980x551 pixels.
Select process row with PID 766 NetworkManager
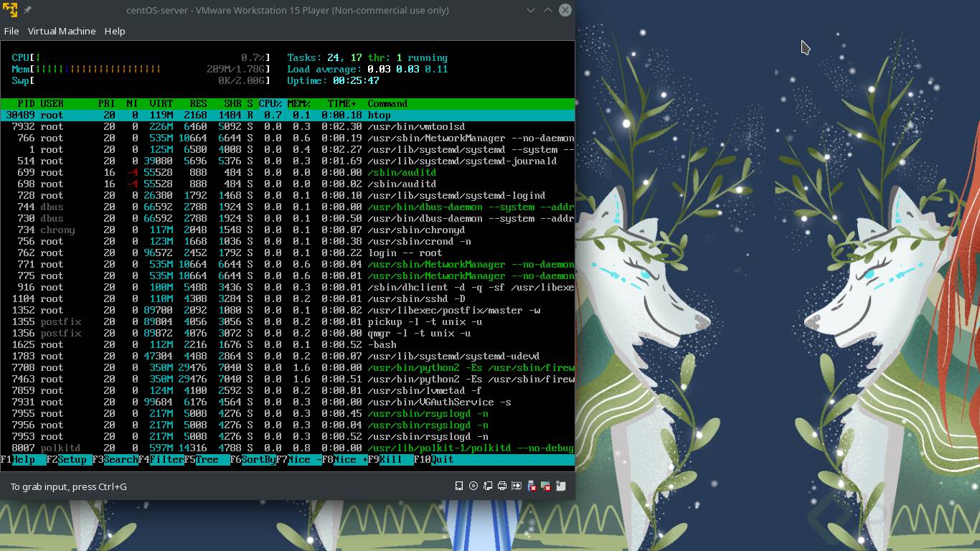287,138
